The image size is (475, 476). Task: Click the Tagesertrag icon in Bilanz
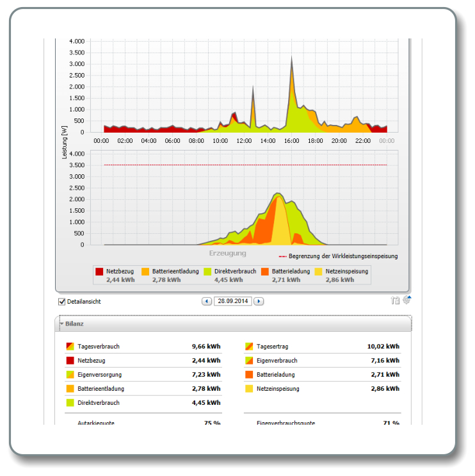[249, 347]
